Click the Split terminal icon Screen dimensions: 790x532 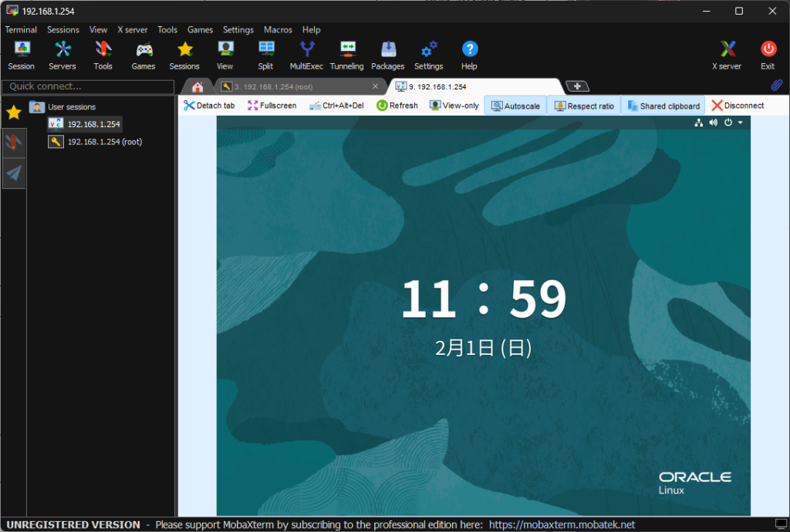coord(265,55)
